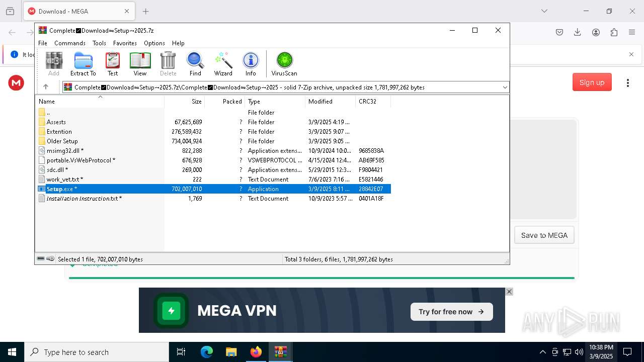The image size is (644, 362).
Task: Click the Sign up button on MEGA
Action: click(x=592, y=82)
